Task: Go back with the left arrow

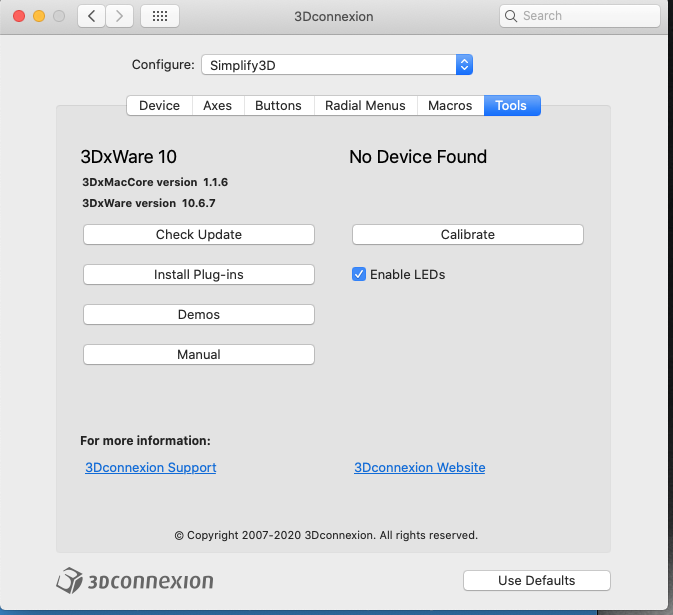Action: pos(91,16)
